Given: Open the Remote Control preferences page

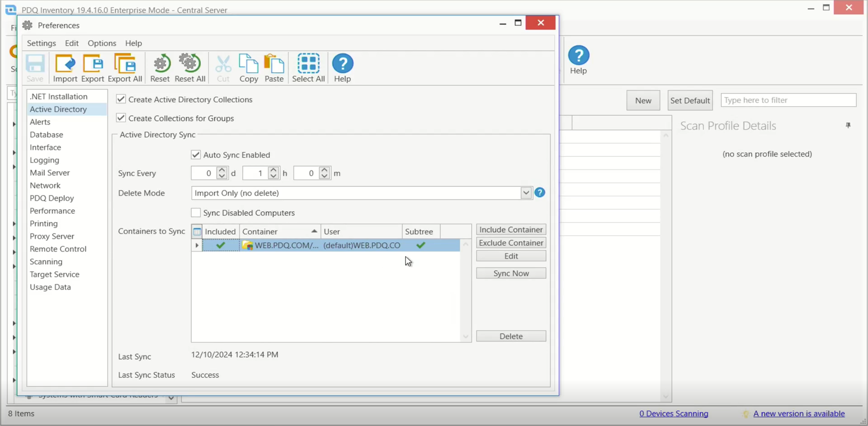Looking at the screenshot, I should pyautogui.click(x=67, y=249).
